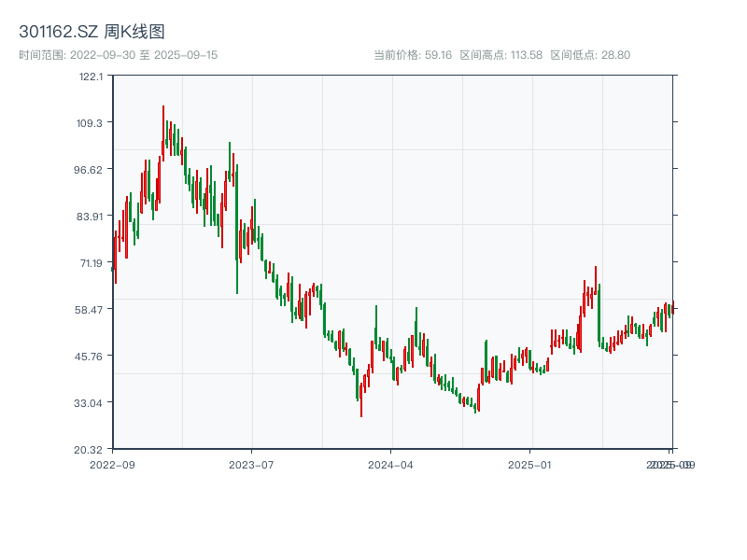Viewport: 747px width, 560px height.
Task: Click the 58.47 y-axis value
Action: click(x=87, y=310)
